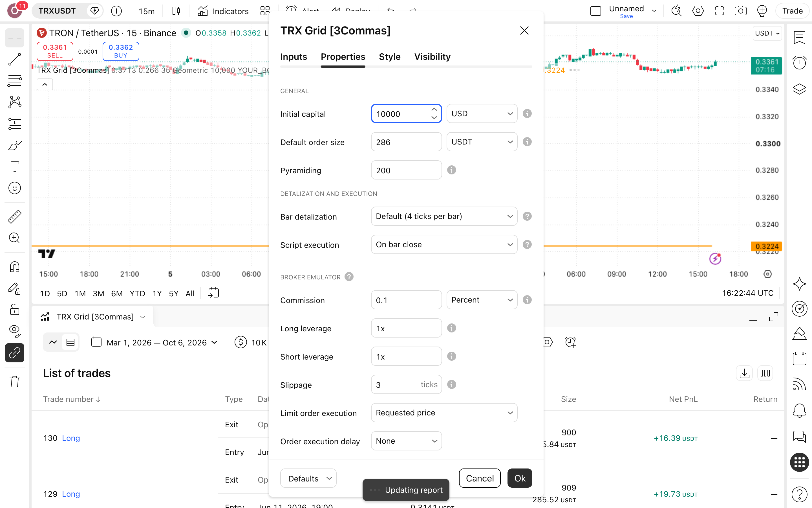
Task: Open the notifications bell
Action: pyautogui.click(x=799, y=411)
